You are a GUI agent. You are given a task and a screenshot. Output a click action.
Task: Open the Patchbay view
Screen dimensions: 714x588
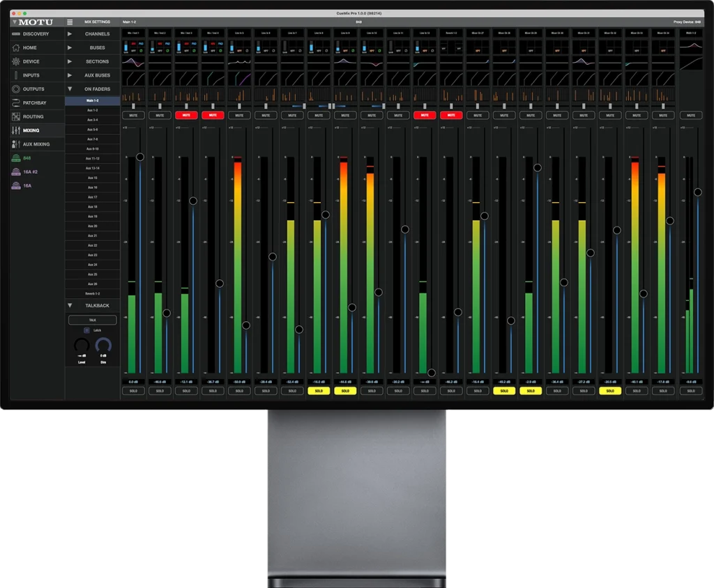click(34, 103)
